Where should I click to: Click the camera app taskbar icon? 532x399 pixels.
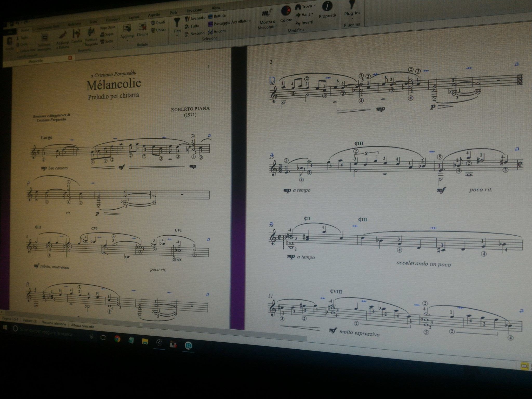click(x=188, y=346)
